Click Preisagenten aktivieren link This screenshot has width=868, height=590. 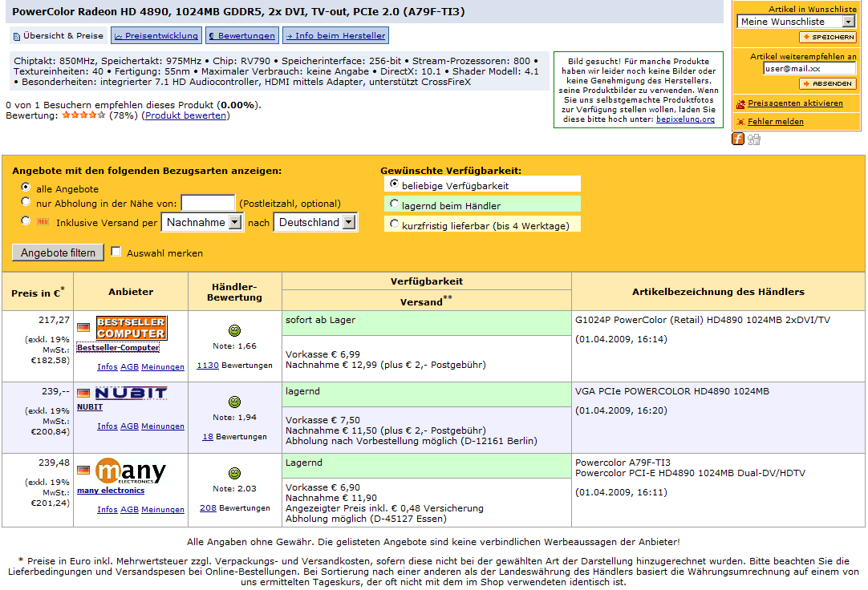796,103
